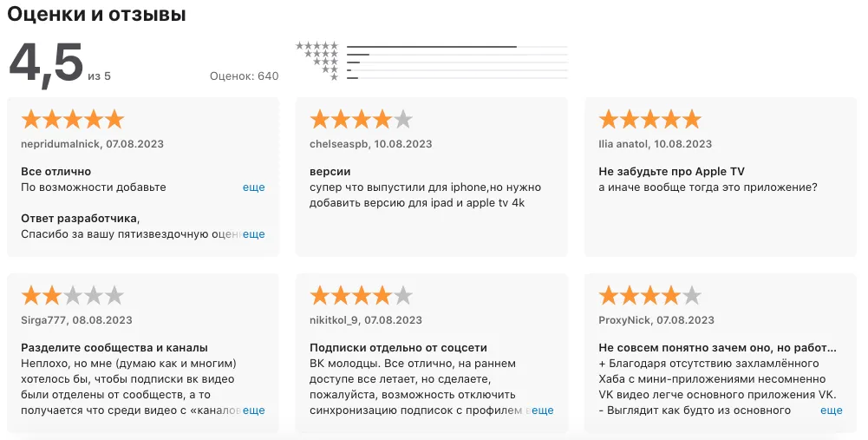
Task: Expand the developer response "еще" link
Action: [x=253, y=234]
